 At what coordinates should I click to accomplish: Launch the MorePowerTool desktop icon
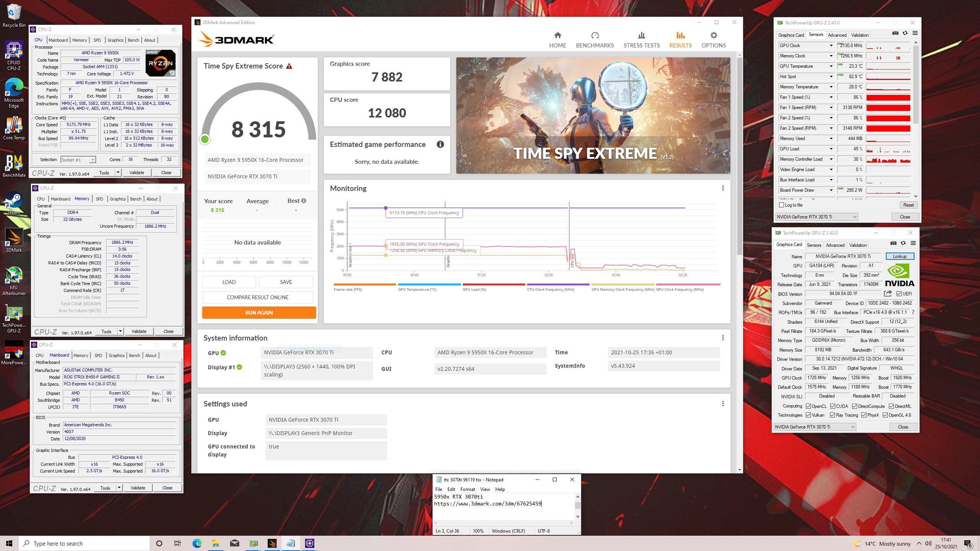coord(14,352)
